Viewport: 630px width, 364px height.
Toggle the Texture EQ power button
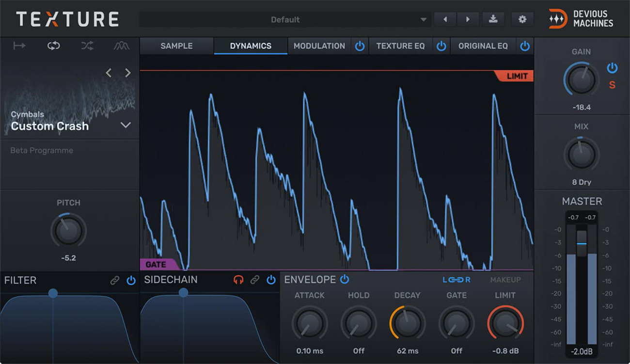(441, 46)
